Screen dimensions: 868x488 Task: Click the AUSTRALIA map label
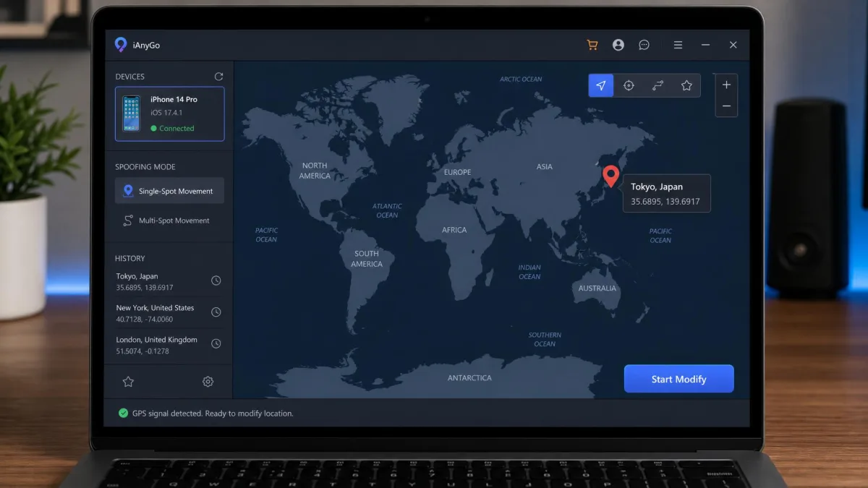point(597,288)
